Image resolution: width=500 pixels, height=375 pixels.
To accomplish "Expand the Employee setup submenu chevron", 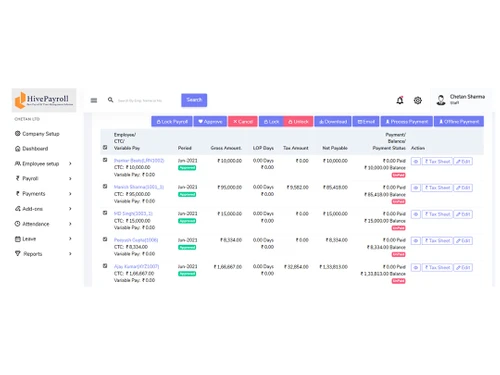I will [x=70, y=163].
